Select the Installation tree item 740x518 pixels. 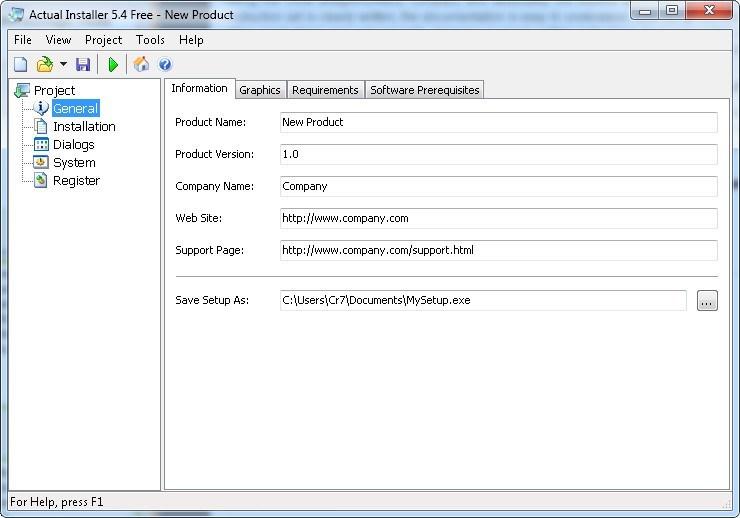tap(84, 126)
